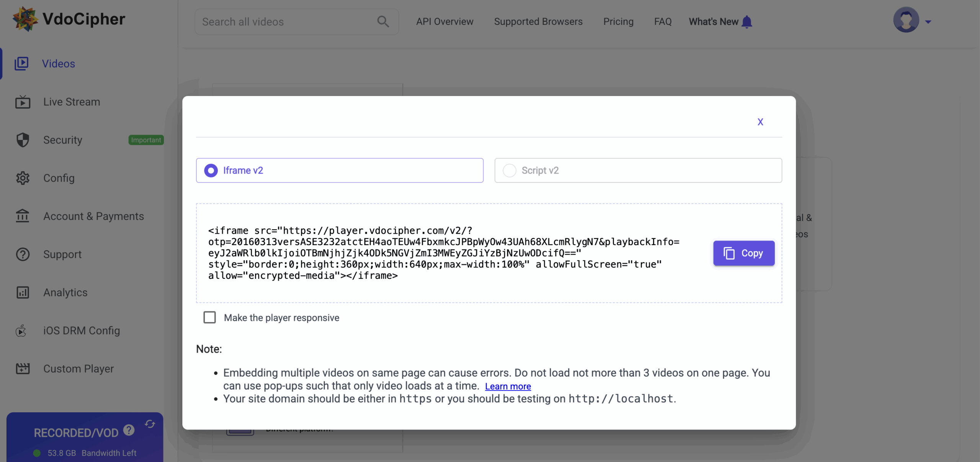Click the Custom Player clapperboard icon
Screen dimensions: 980x462
click(23, 369)
